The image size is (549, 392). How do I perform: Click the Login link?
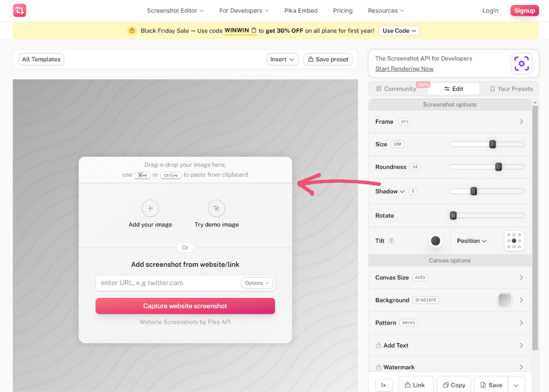click(490, 10)
